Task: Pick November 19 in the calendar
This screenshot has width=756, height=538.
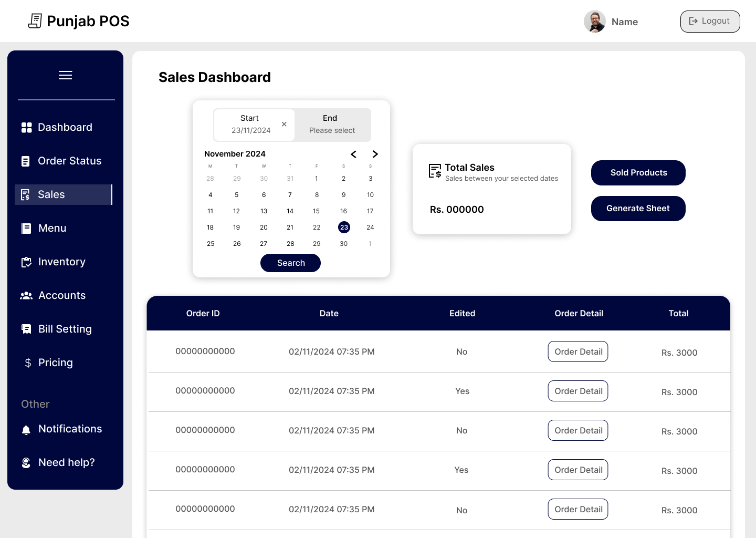Action: tap(237, 227)
